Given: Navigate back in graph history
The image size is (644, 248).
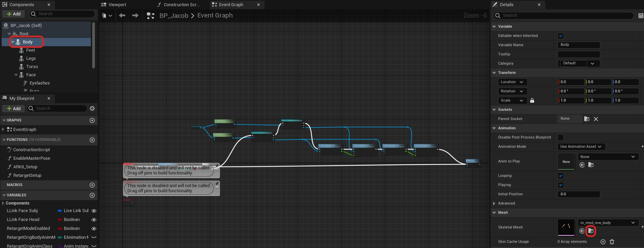Looking at the screenshot, I should 122,16.
